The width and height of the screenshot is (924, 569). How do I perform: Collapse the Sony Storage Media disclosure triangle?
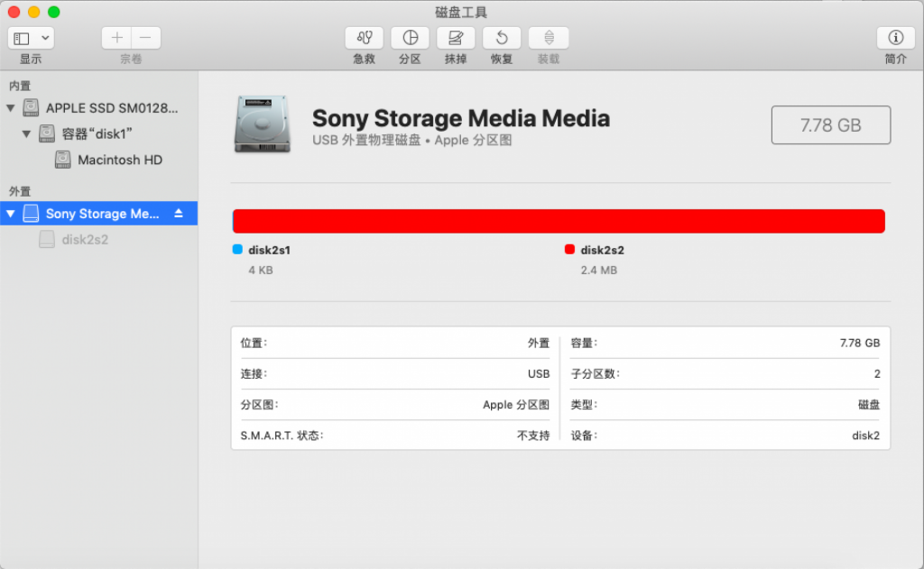coord(11,214)
